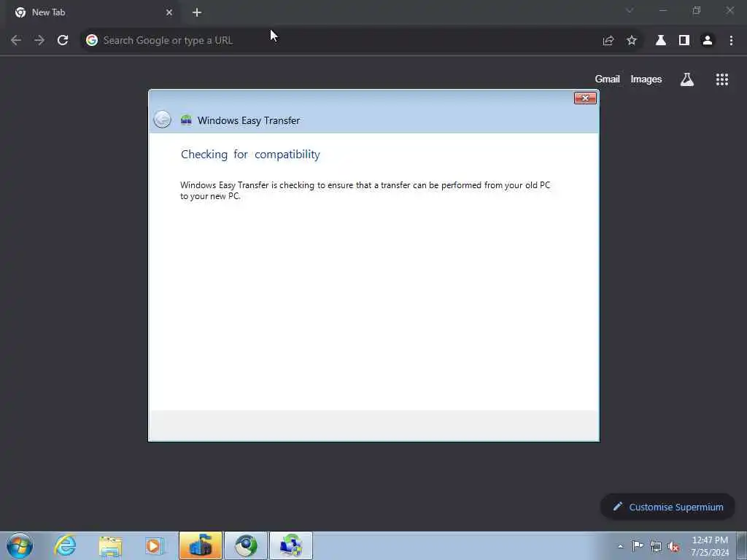Toggle the side panel icon
The width and height of the screenshot is (747, 560).
(x=684, y=41)
